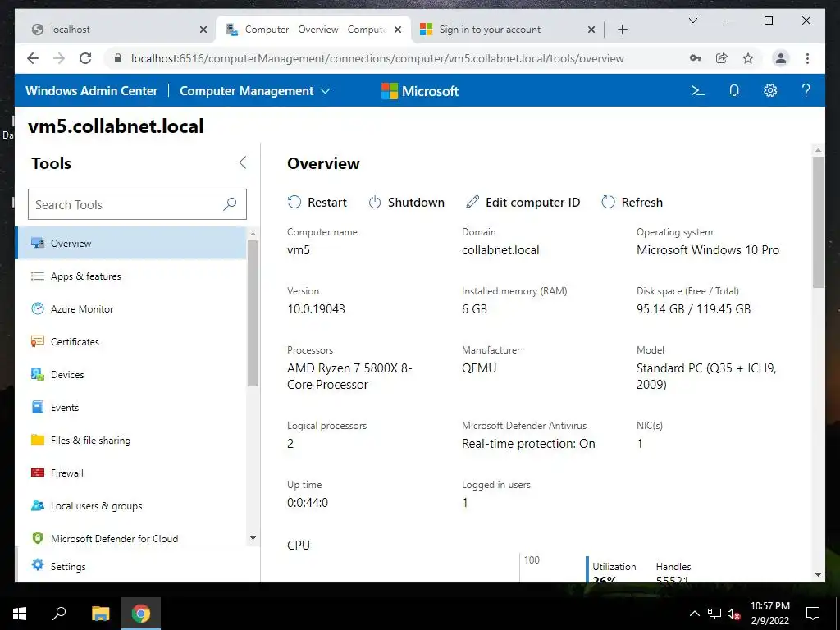
Task: Click the Refresh circular icon
Action: [608, 202]
